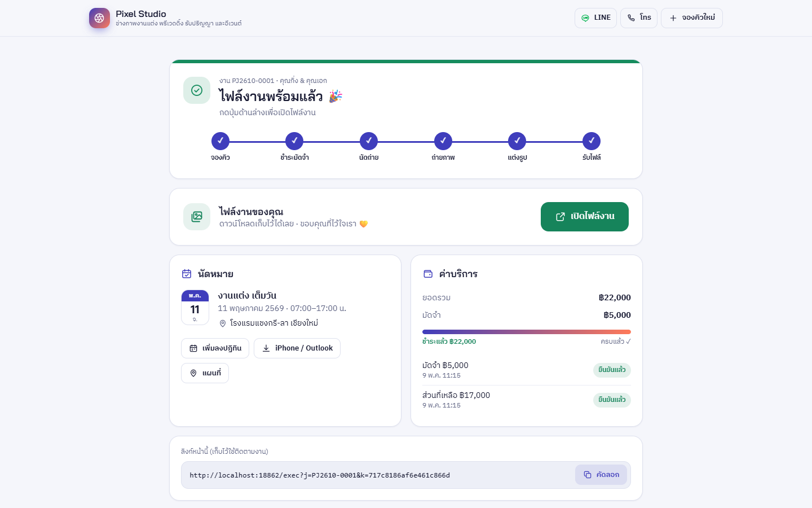Viewport: 812px width, 508px height.
Task: Click the ครบแล้ว status text
Action: coord(616,341)
